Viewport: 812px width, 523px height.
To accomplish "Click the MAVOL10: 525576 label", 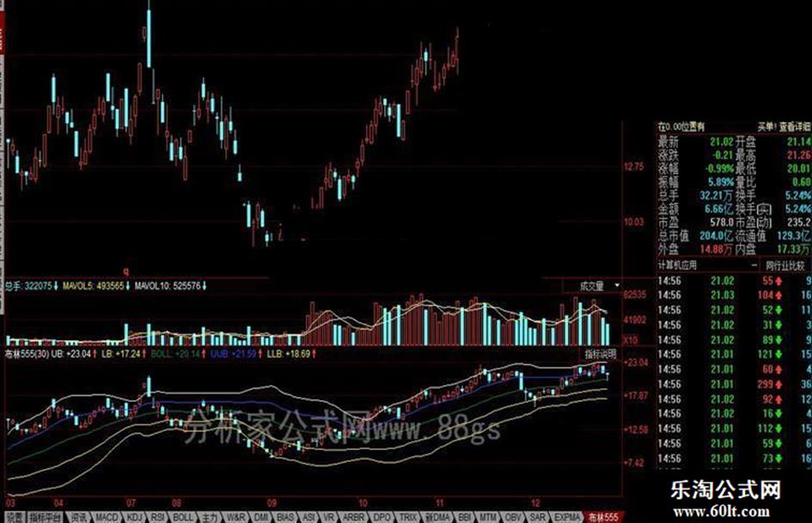I will tap(168, 286).
